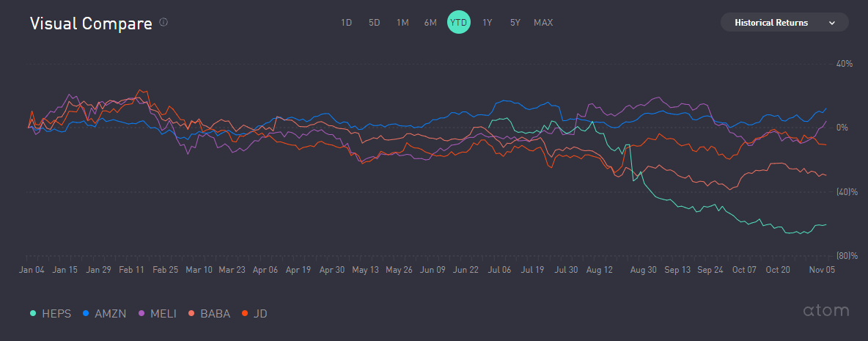Click the Aug 30 date label
The image size is (868, 341).
pos(643,270)
